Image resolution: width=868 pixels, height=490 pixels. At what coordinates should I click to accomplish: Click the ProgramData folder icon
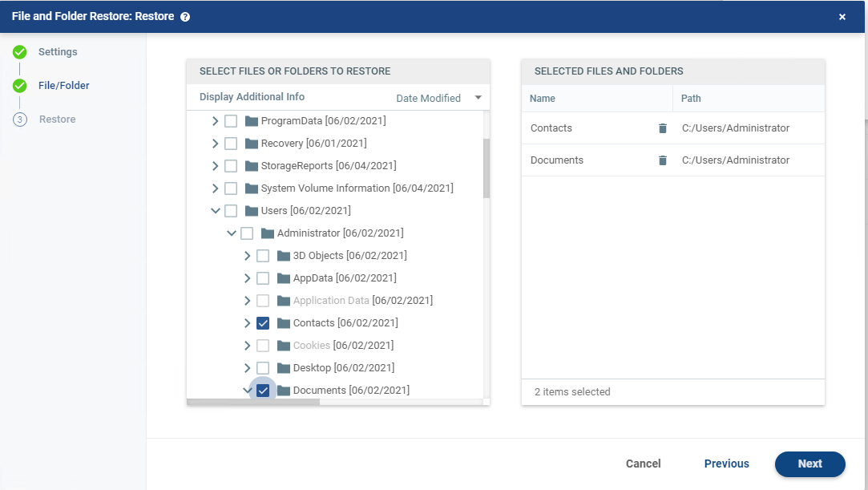(252, 121)
